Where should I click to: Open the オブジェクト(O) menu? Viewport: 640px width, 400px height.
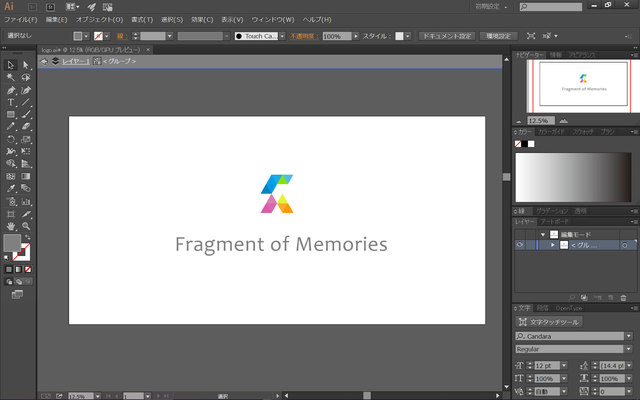pyautogui.click(x=99, y=20)
